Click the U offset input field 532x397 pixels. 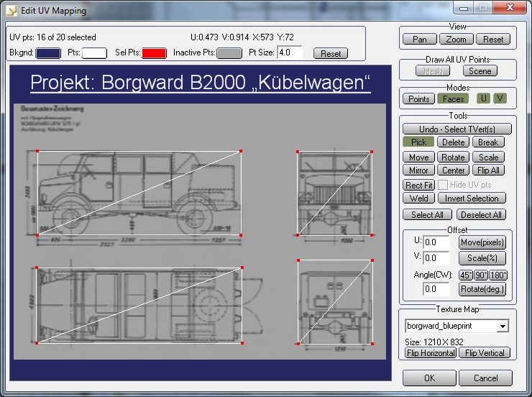[436, 242]
